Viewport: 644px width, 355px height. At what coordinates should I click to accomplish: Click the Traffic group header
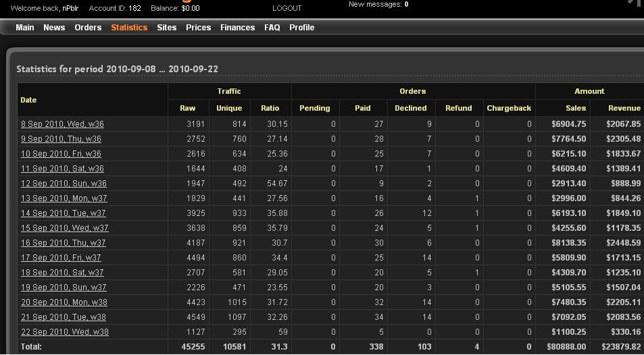(229, 91)
